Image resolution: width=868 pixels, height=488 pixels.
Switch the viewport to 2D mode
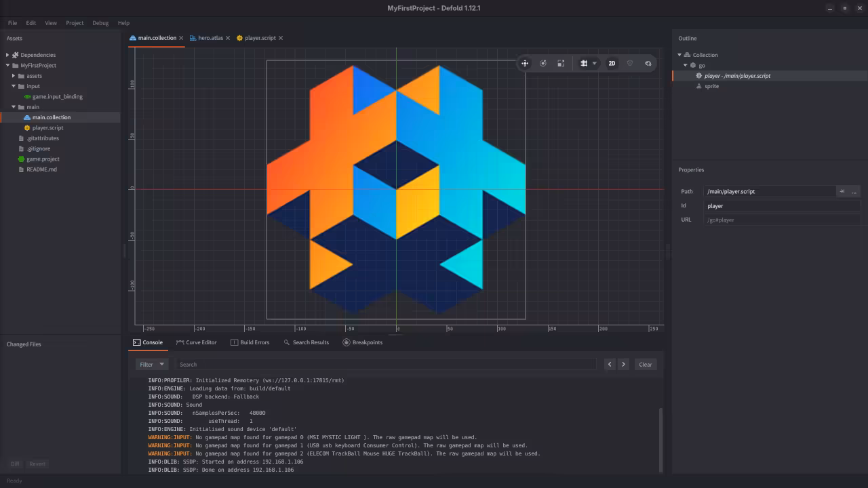(x=612, y=63)
